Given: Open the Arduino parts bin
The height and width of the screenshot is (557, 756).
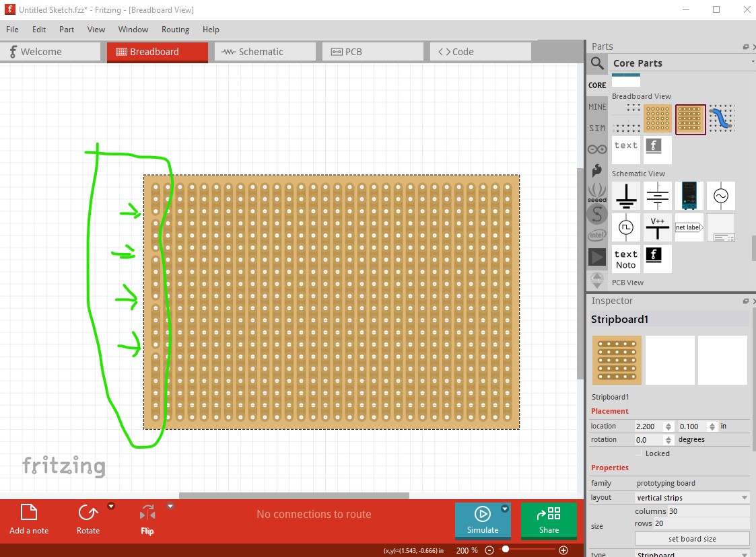Looking at the screenshot, I should point(597,149).
